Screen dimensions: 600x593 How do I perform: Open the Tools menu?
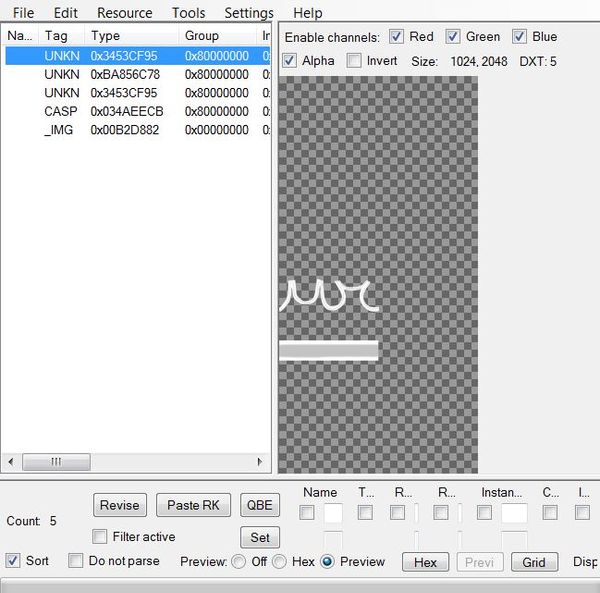pos(188,13)
